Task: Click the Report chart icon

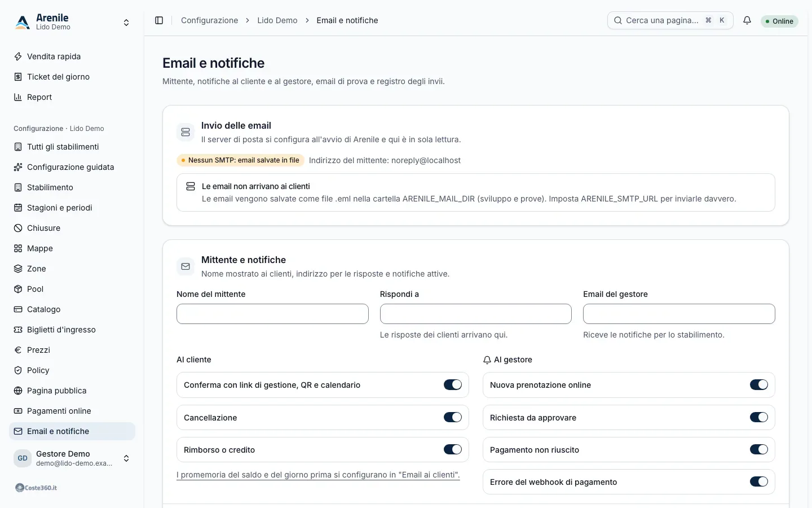Action: click(18, 97)
